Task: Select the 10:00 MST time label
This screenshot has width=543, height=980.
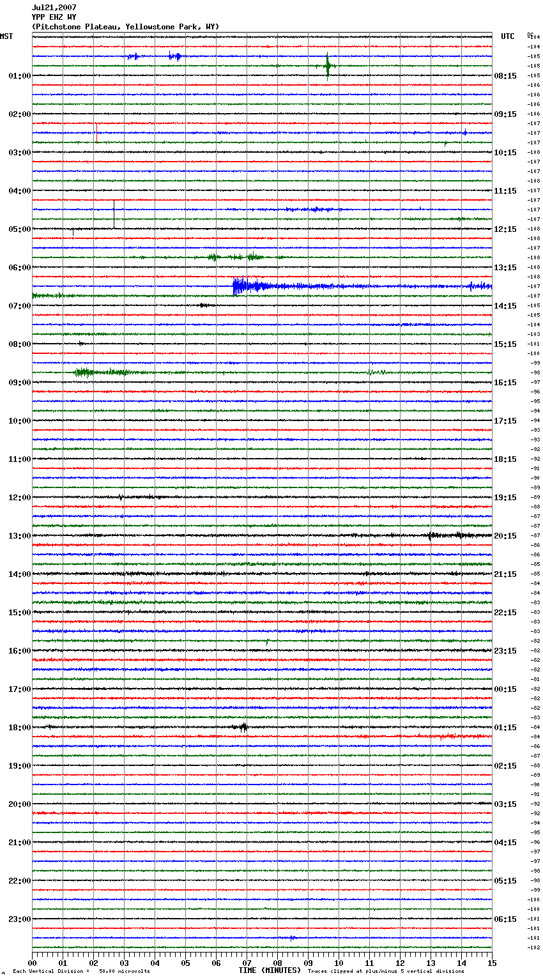Action: tap(19, 421)
